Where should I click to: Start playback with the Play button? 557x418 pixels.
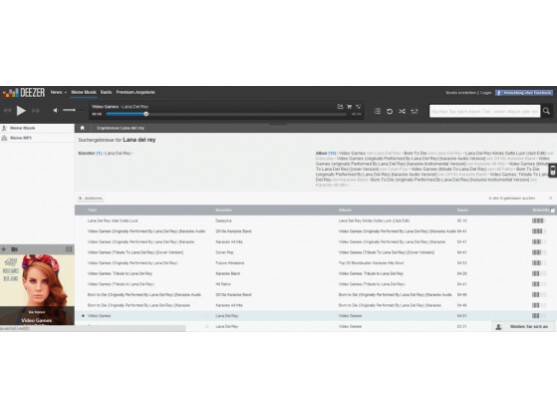pyautogui.click(x=21, y=111)
